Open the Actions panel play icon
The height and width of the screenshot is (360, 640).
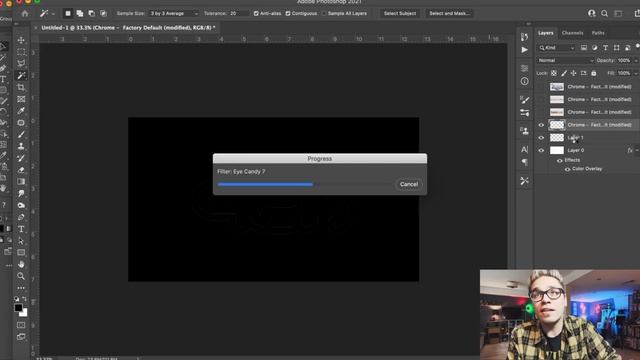[x=524, y=50]
